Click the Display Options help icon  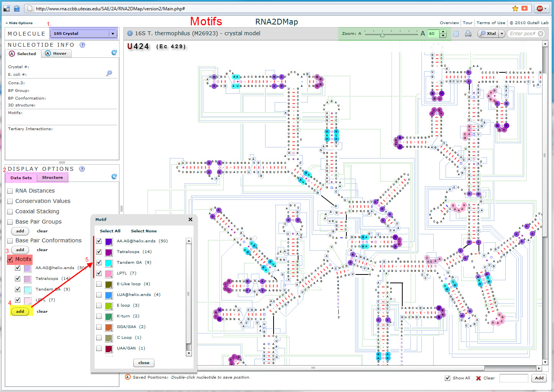82,169
